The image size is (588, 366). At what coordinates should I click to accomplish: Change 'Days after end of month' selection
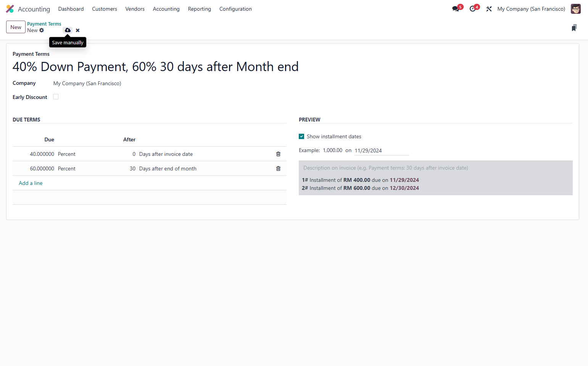coord(168,168)
